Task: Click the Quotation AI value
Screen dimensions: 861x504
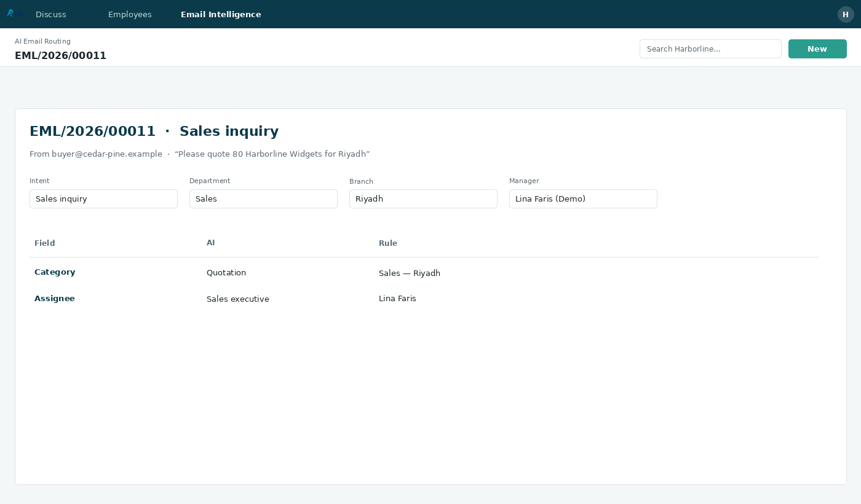Action: [226, 272]
